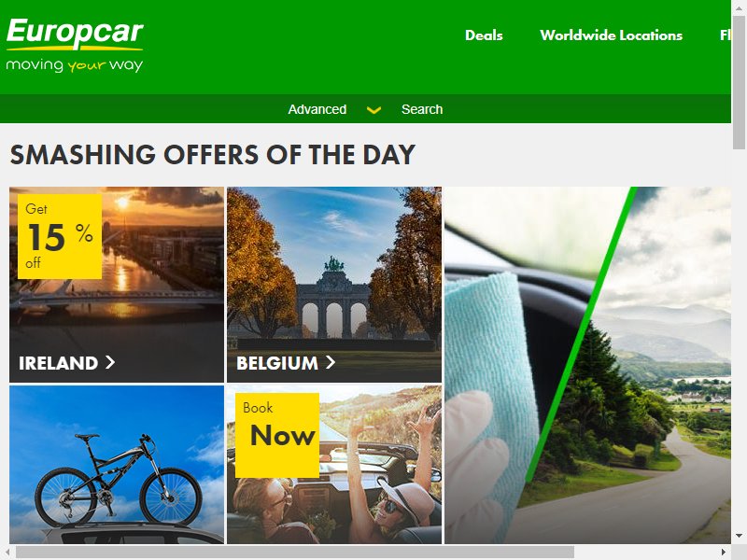747x560 pixels.
Task: Open the bicycle on car roof tile
Action: (117, 464)
